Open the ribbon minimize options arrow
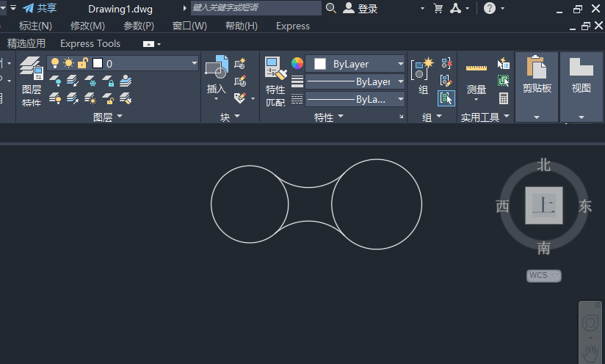 tap(159, 44)
